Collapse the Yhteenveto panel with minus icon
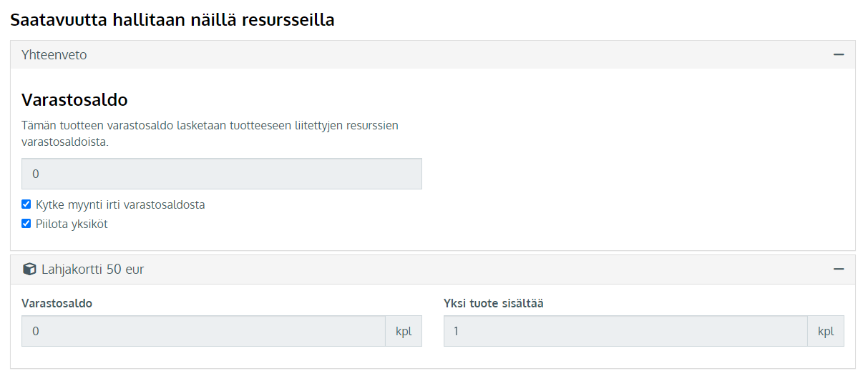This screenshot has width=868, height=376. (x=839, y=54)
